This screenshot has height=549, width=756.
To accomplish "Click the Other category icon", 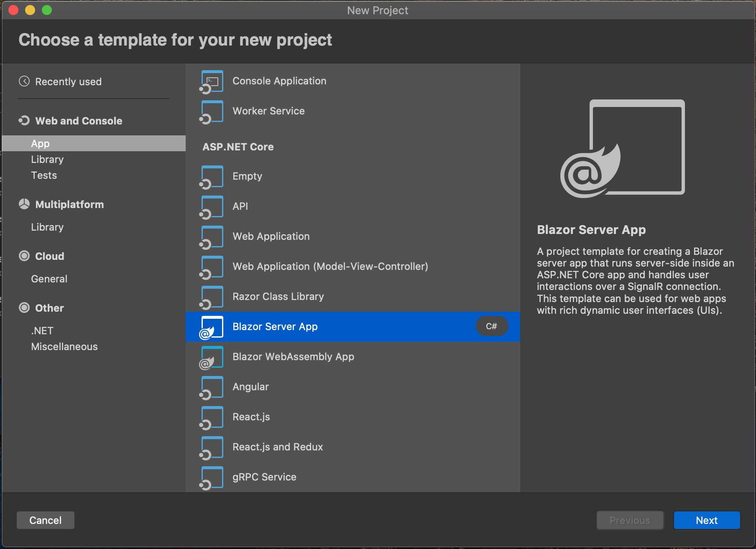I will tap(24, 308).
